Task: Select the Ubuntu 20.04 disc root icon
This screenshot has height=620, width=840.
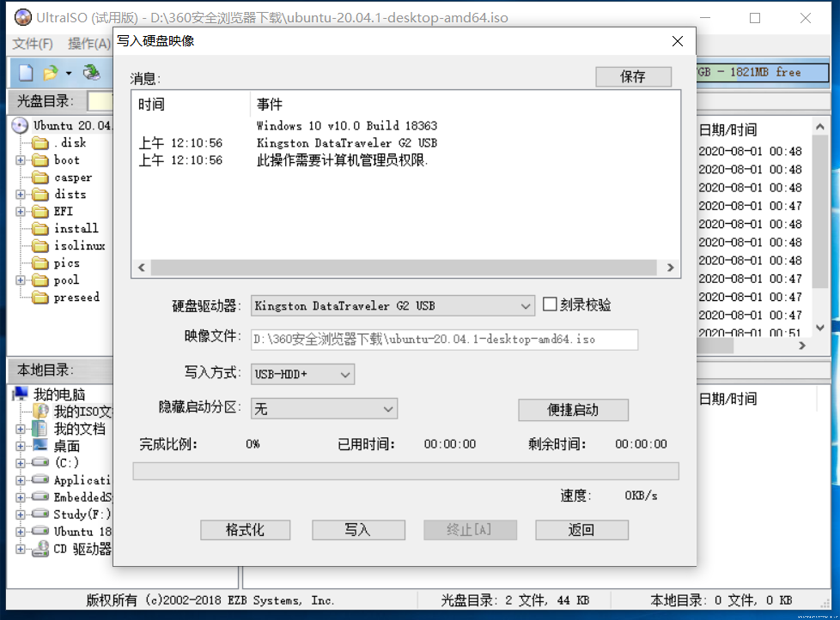Action: pyautogui.click(x=20, y=125)
